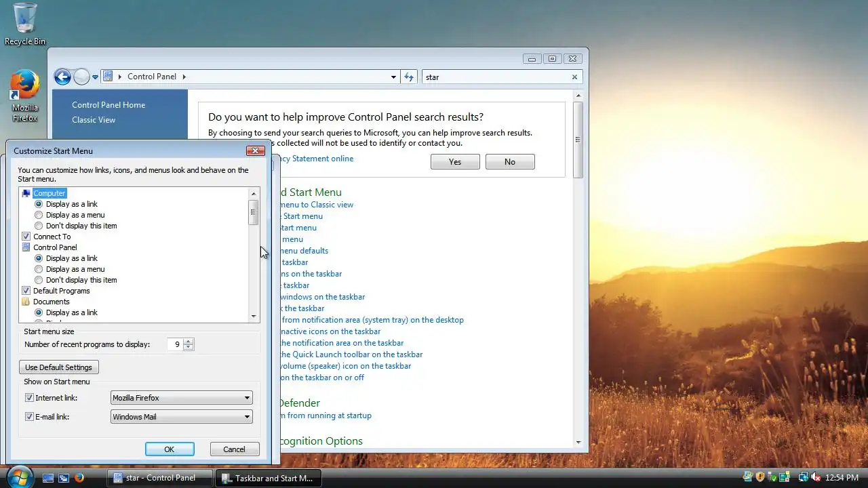Open the Mozilla Firefox desktop shortcut

[x=25, y=96]
